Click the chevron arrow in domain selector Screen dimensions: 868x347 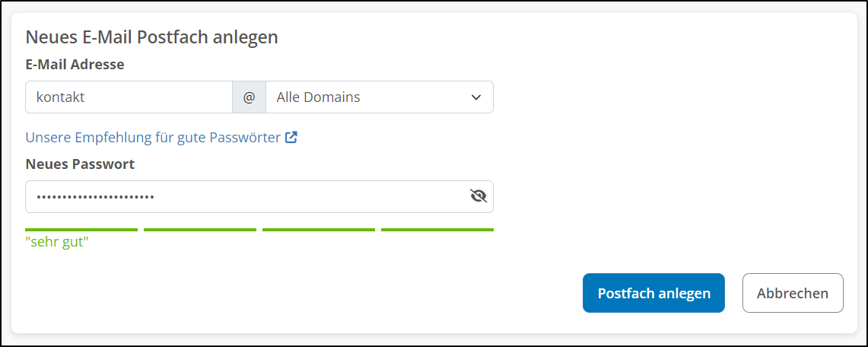(x=476, y=97)
